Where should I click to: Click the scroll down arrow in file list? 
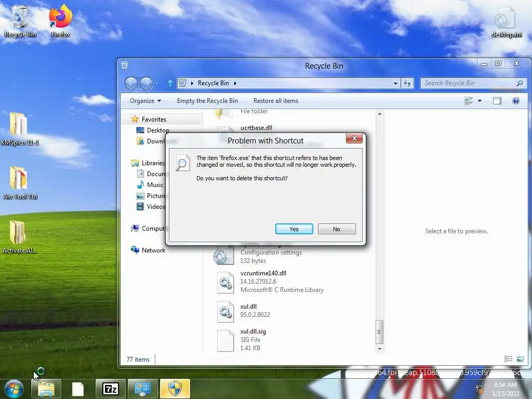tap(380, 349)
